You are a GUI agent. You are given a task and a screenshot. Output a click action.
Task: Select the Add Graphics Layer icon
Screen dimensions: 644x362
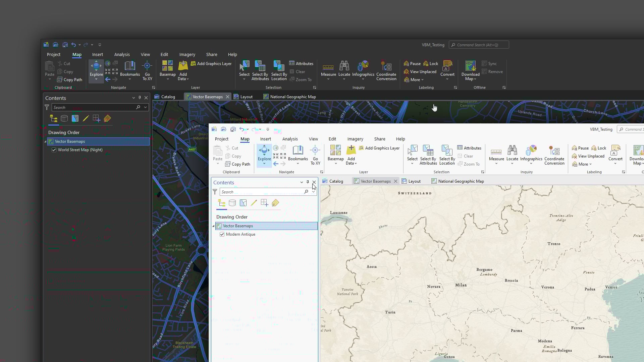point(361,148)
